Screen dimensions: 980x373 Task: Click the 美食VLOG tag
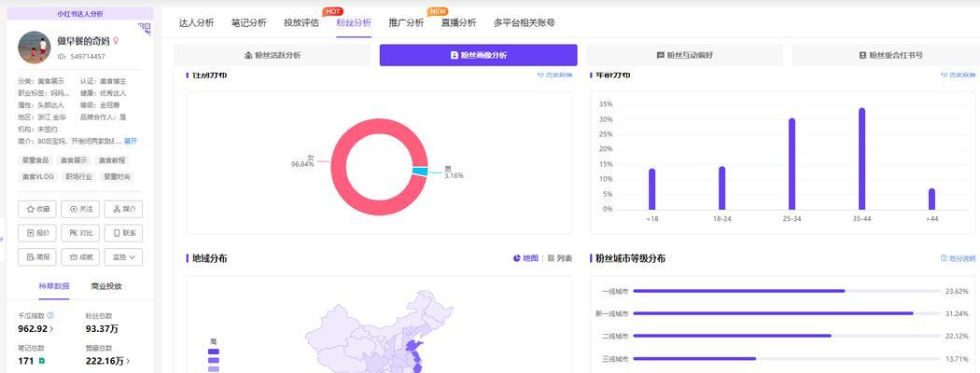[38, 177]
